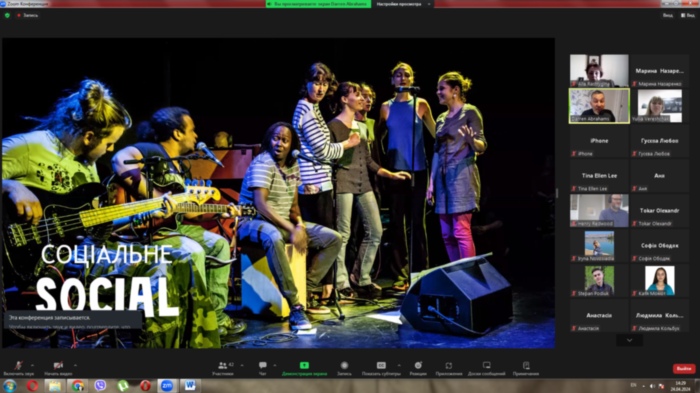Open the Chat panel
The image size is (700, 393).
262,368
